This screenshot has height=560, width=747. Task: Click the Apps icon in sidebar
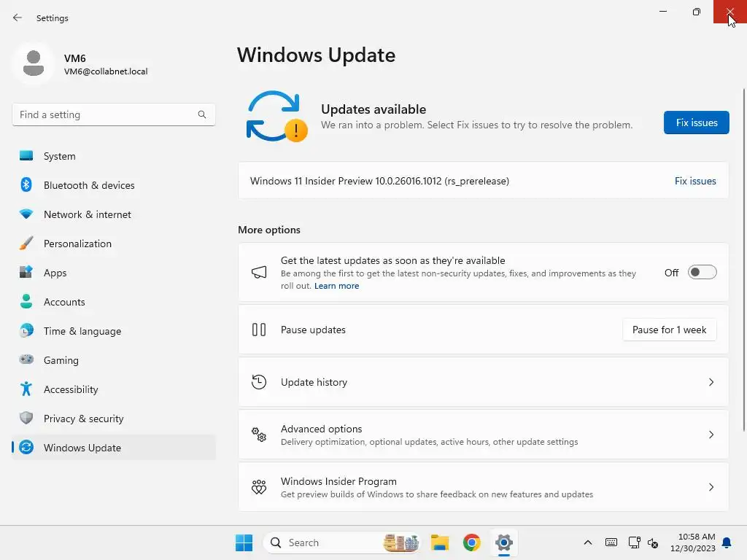click(26, 273)
